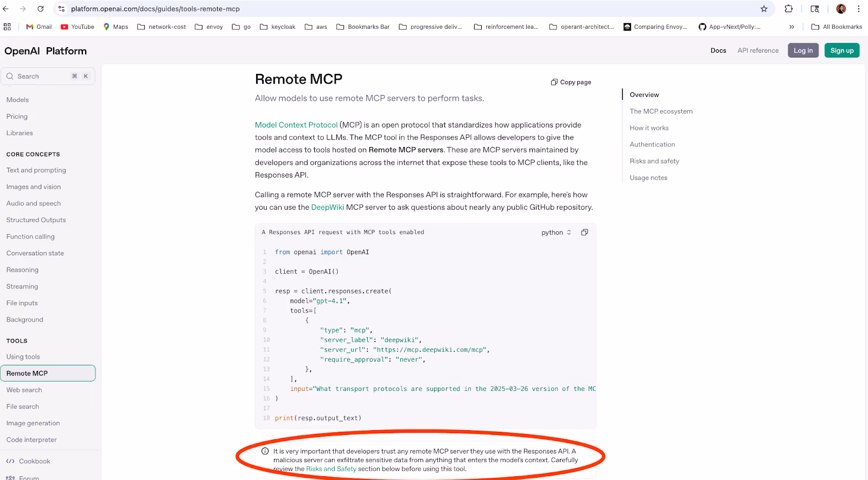Viewport: 868px width, 480px height.
Task: Select Remote MCP in the sidebar
Action: [48, 373]
